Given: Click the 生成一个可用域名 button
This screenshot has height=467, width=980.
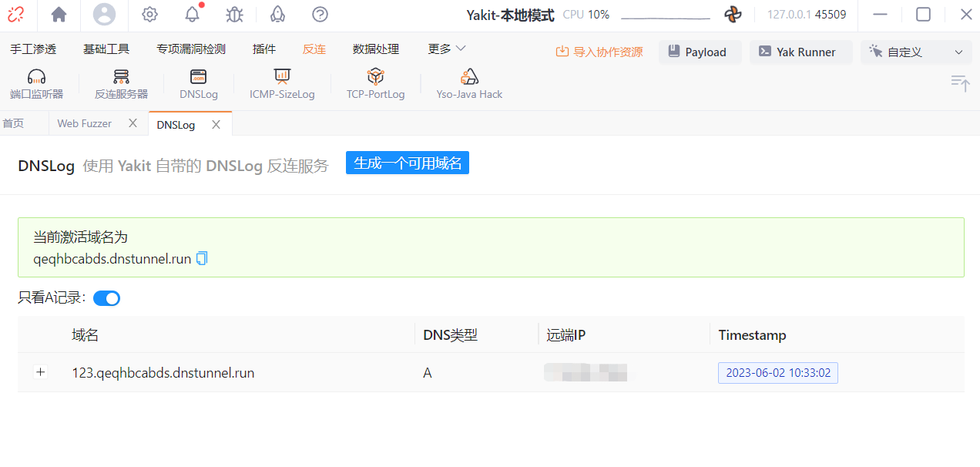Looking at the screenshot, I should 408,163.
